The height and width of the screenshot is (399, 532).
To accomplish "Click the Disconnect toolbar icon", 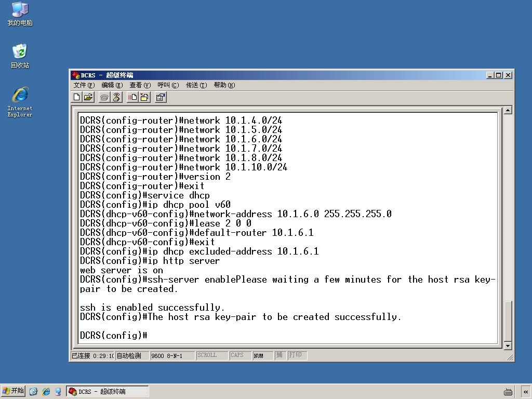I will [x=116, y=97].
